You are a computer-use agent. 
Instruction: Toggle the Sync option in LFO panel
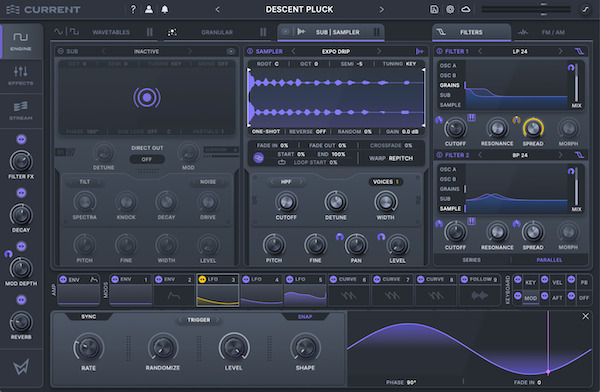coord(88,317)
